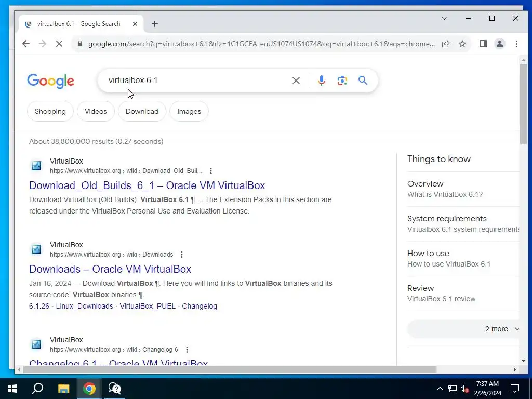Select the Download filter chip

[142, 111]
